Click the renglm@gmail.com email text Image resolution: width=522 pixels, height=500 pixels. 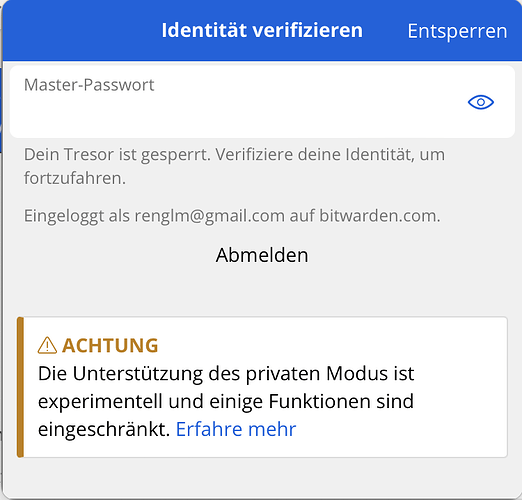coord(210,216)
